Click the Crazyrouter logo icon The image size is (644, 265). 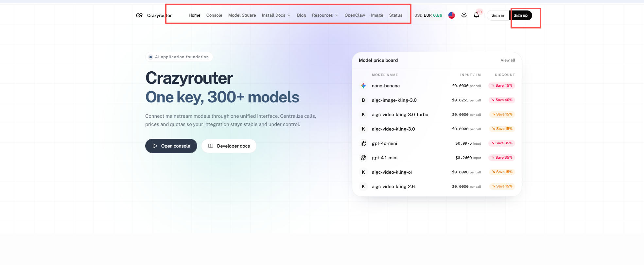tap(139, 15)
